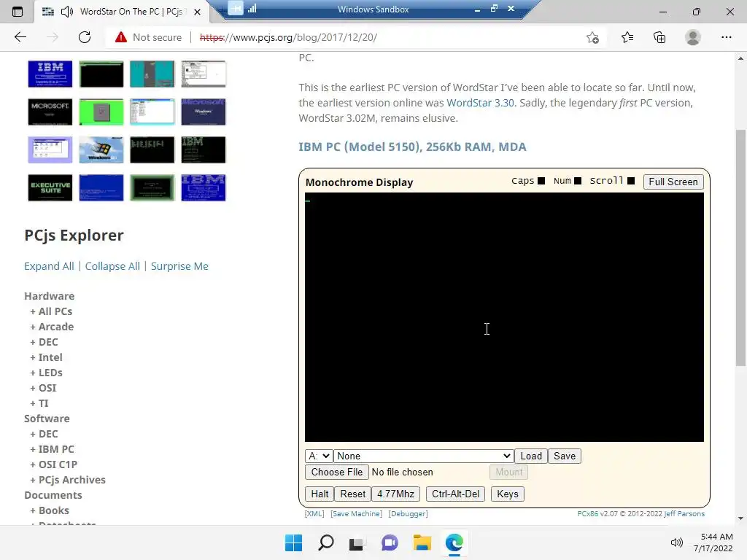Click the Keys button
The width and height of the screenshot is (747, 560).
pyautogui.click(x=508, y=494)
